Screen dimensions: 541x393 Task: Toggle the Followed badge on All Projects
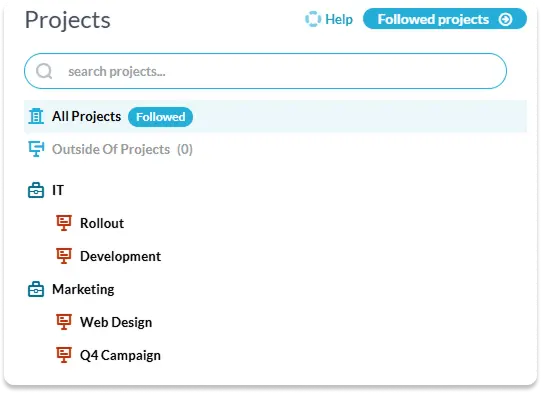tap(160, 117)
